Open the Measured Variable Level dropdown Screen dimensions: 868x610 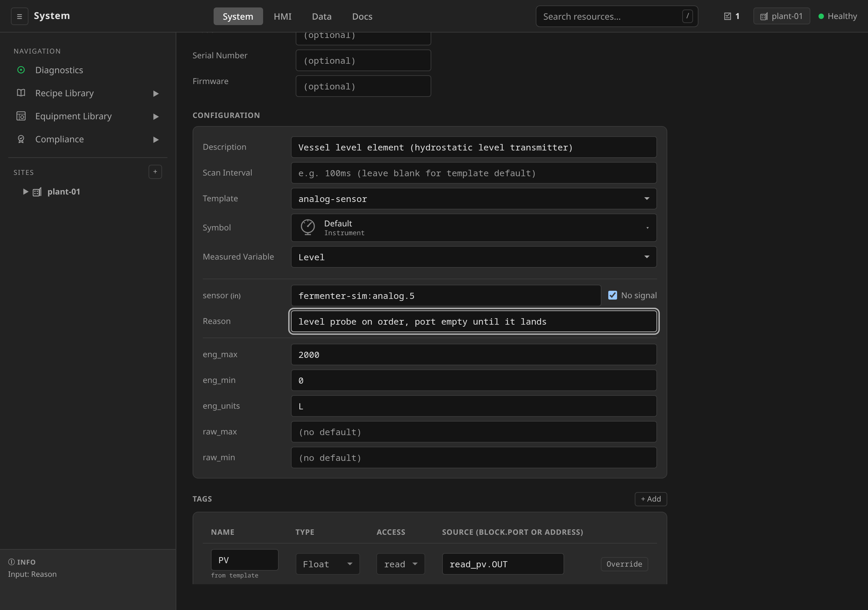click(x=474, y=257)
